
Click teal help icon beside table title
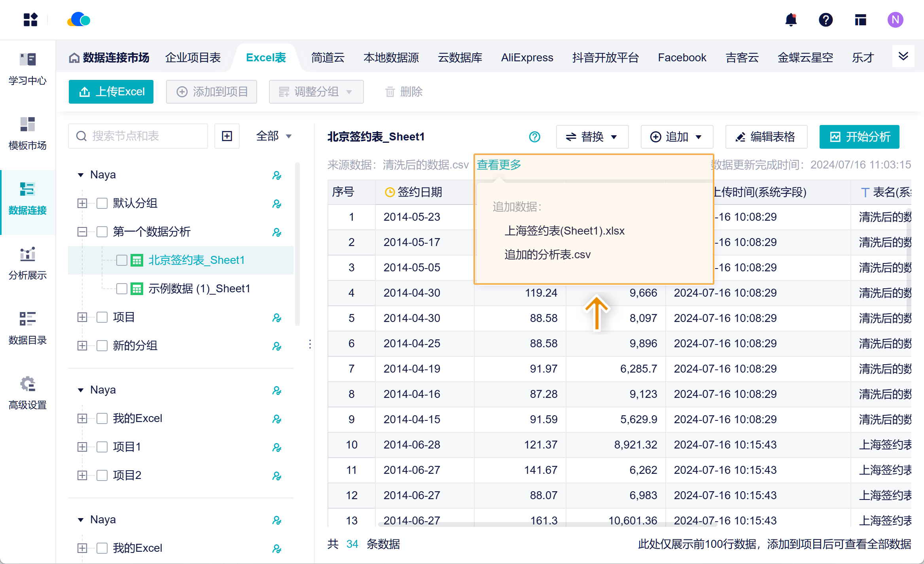[534, 137]
